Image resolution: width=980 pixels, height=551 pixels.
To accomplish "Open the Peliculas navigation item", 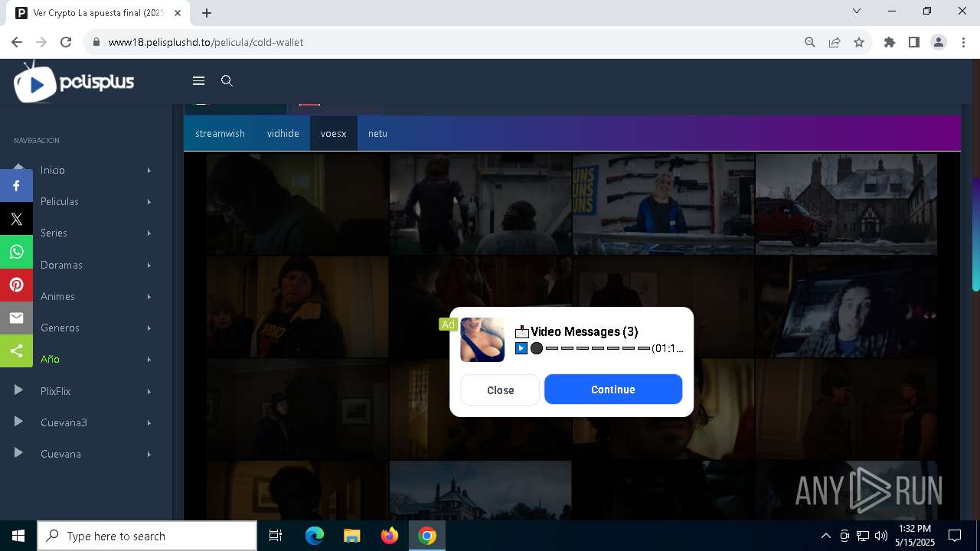I will point(60,201).
